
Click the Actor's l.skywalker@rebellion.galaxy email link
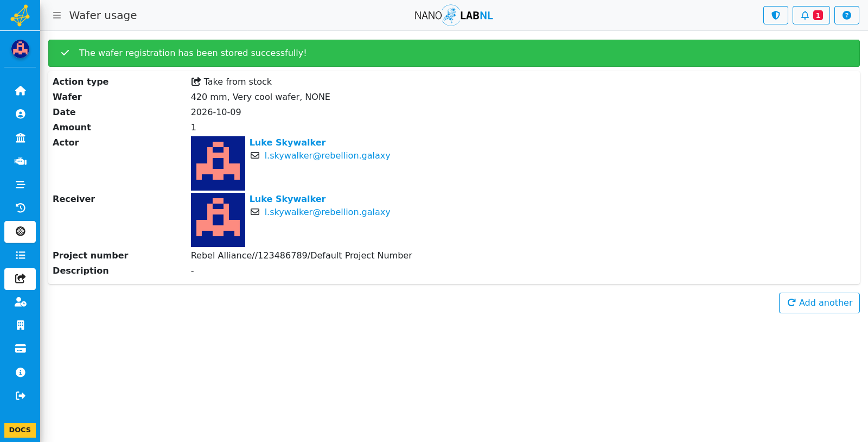click(x=327, y=155)
